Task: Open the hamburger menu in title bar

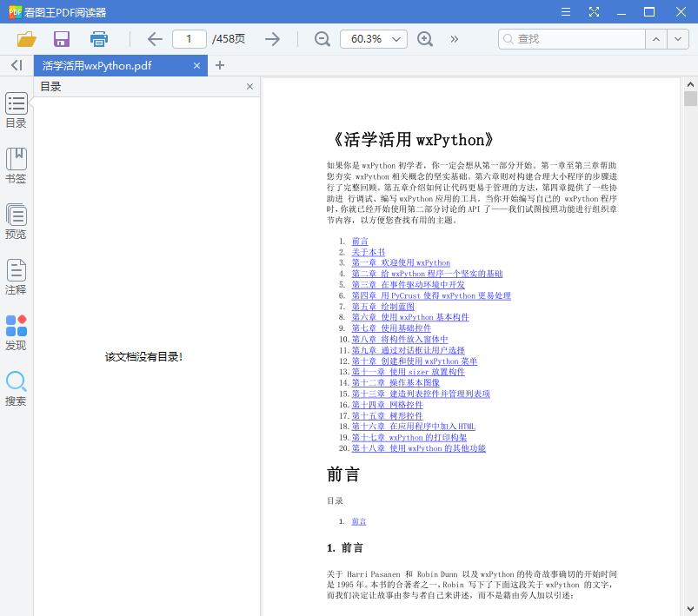Action: (x=565, y=11)
